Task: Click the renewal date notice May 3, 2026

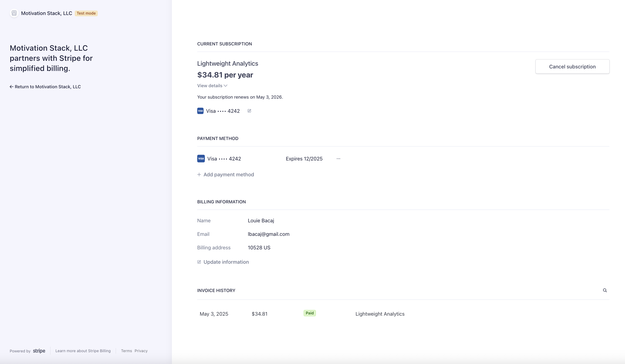Action: point(240,97)
